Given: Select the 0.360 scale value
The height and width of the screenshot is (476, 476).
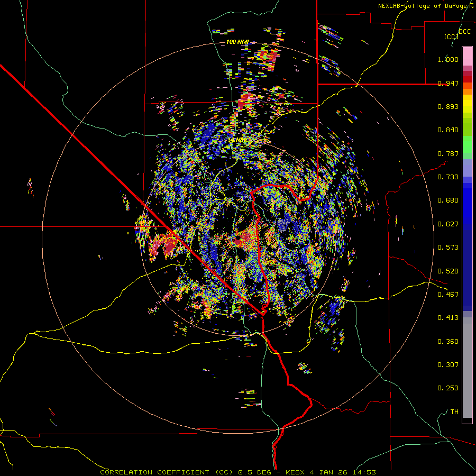Looking at the screenshot, I should click(448, 342).
